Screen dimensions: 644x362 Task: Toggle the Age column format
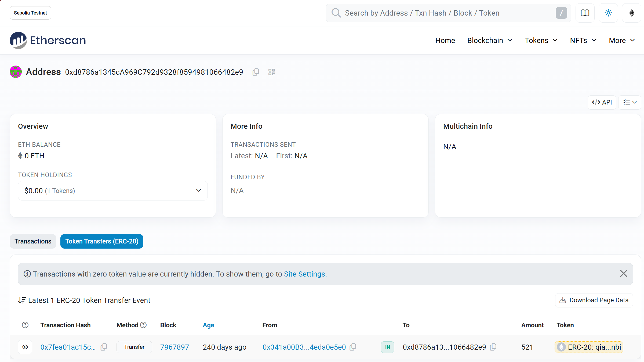click(208, 325)
